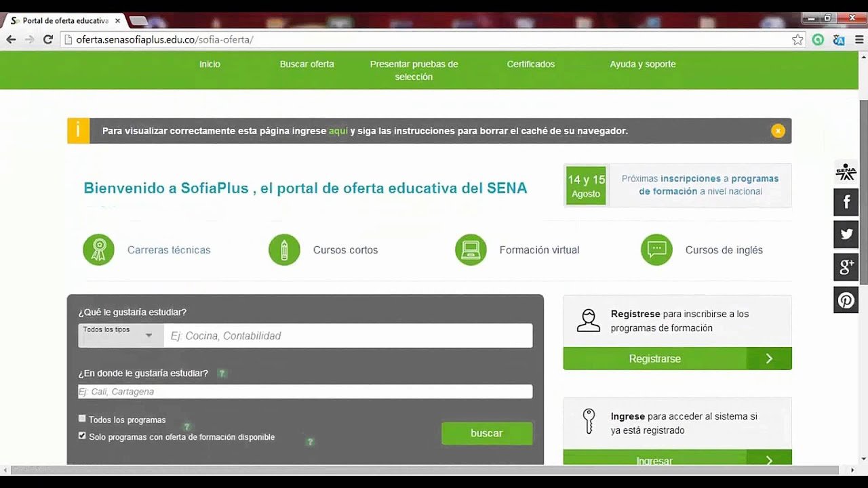Image resolution: width=868 pixels, height=488 pixels.
Task: Follow the aquí link in warning banner
Action: click(338, 131)
